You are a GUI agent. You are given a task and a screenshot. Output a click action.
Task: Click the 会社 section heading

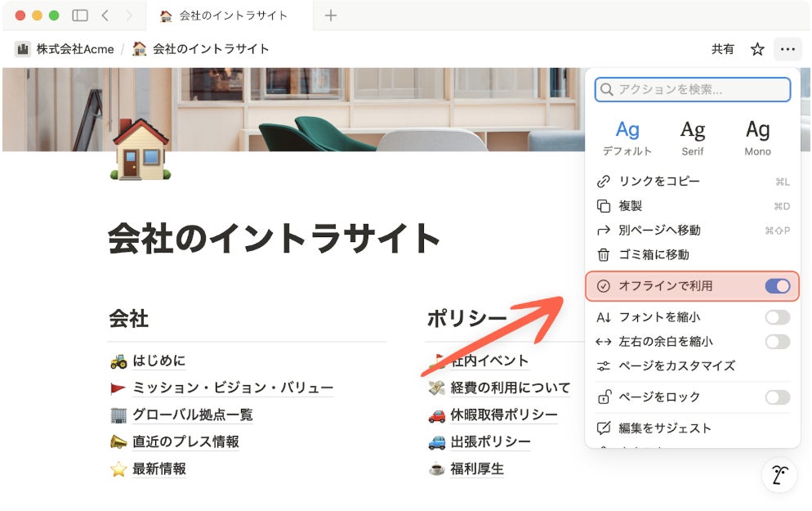coord(128,318)
